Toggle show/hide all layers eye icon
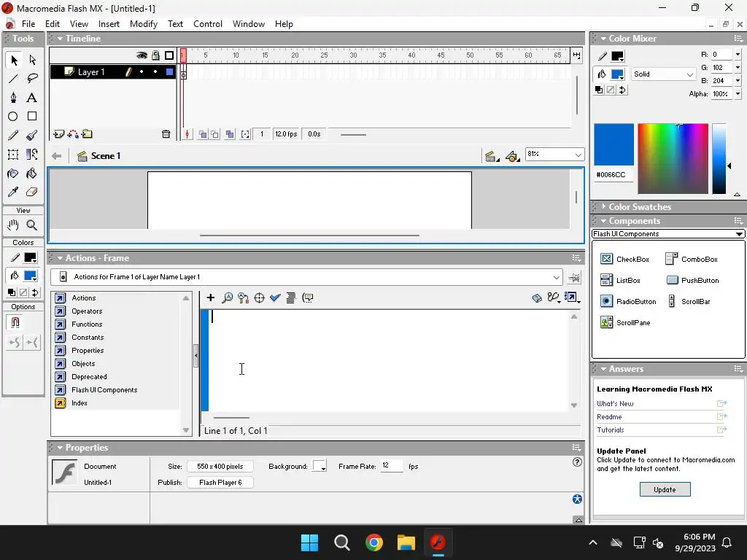This screenshot has width=747, height=560. [x=142, y=55]
